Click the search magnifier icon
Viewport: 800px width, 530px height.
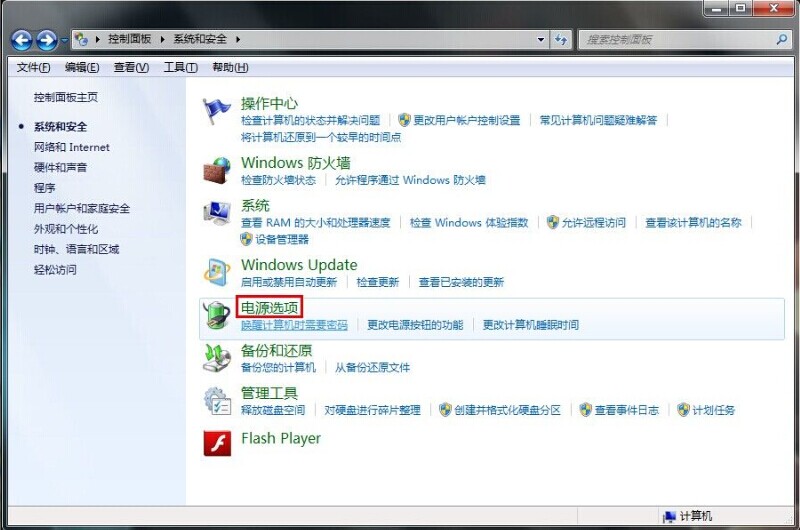coord(781,40)
